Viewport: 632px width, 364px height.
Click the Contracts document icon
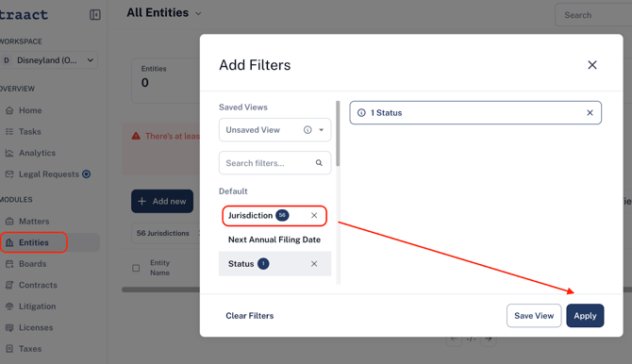9,285
